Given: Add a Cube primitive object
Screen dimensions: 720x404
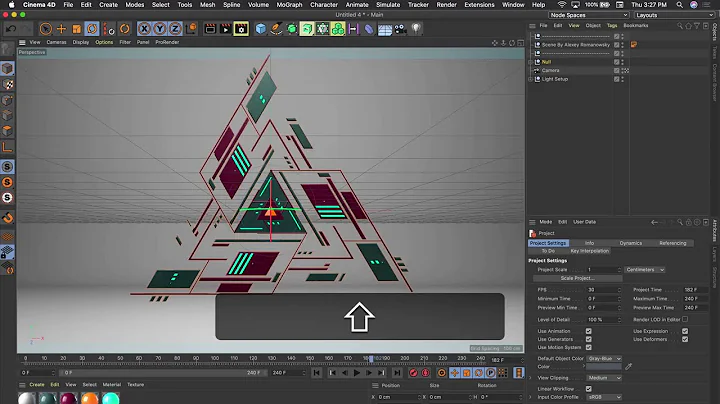Looking at the screenshot, I should point(260,29).
